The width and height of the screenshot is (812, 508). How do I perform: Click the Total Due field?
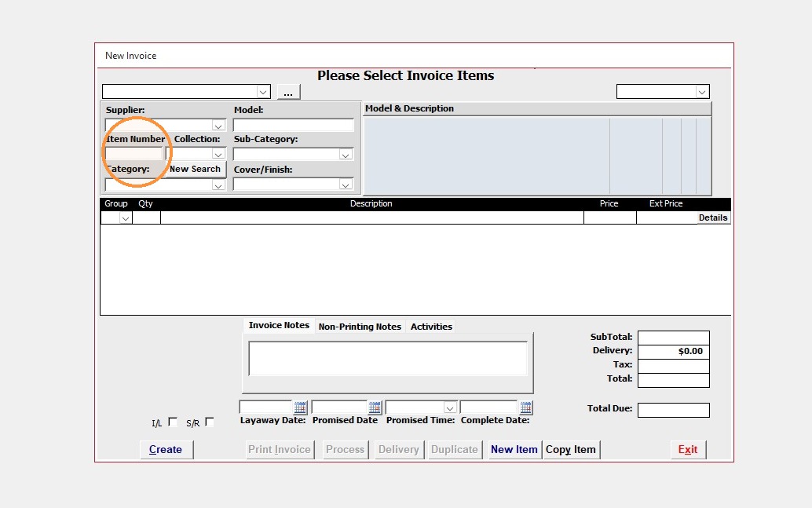(674, 410)
